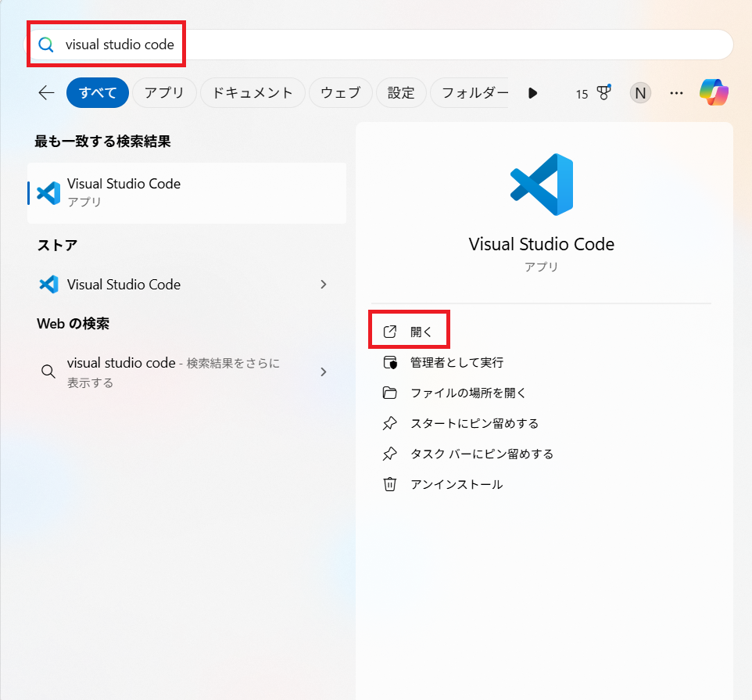Viewport: 752px width, 700px height.
Task: Select the ウェブ filter tab
Action: 340,93
